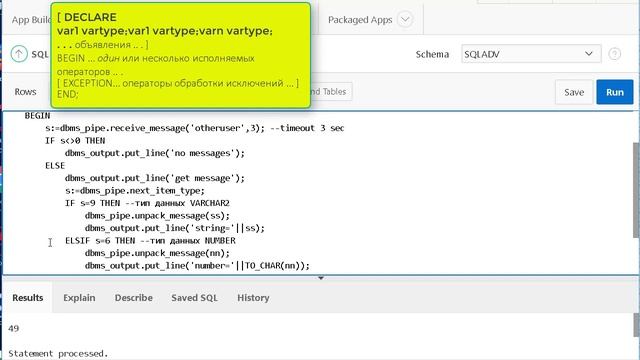This screenshot has height=360, width=640.
Task: Click the line with receive_message('otheruser',3)
Action: pos(194,128)
